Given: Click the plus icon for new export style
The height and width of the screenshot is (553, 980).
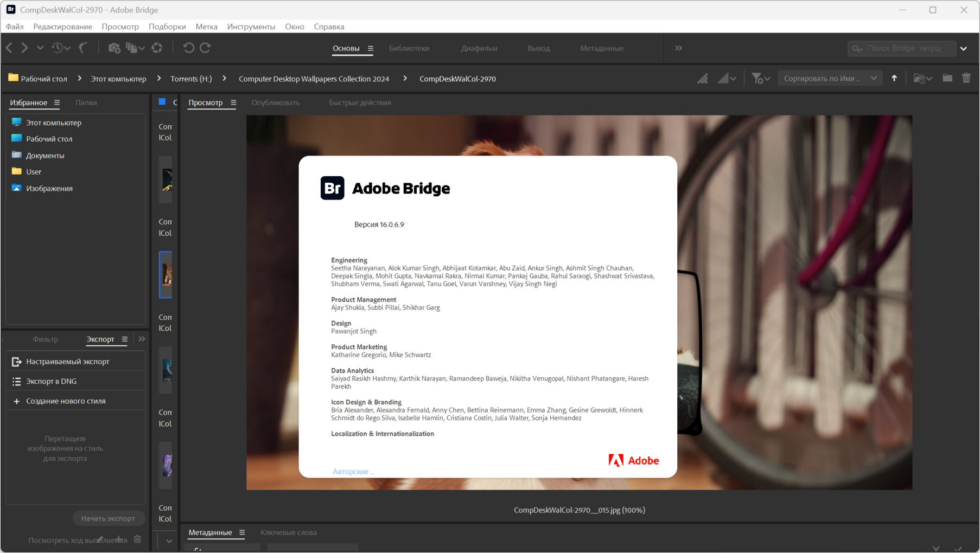Looking at the screenshot, I should coord(16,401).
